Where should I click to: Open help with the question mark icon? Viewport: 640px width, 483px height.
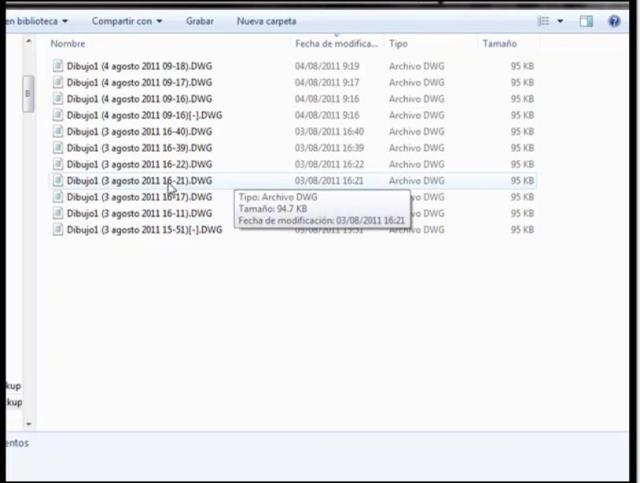point(614,21)
